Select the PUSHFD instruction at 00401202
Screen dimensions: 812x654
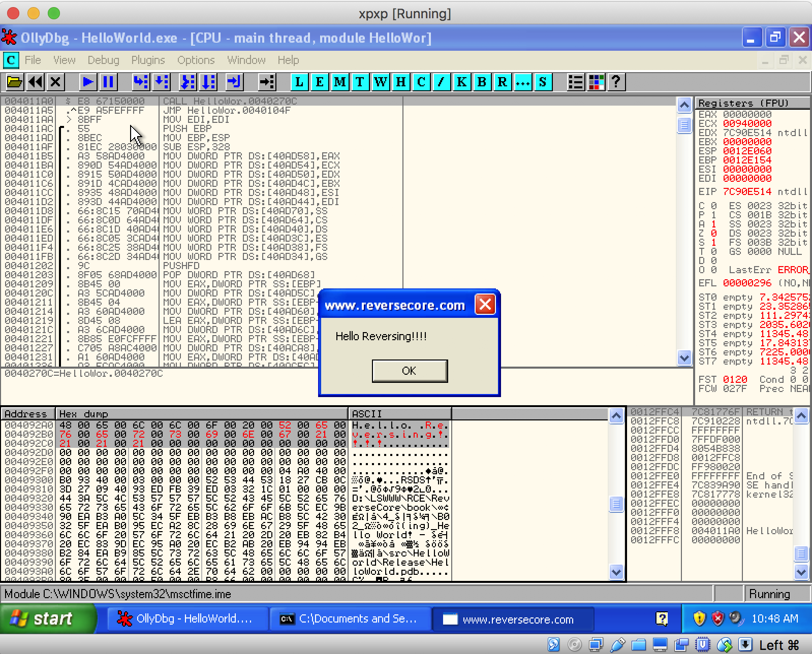tap(181, 266)
